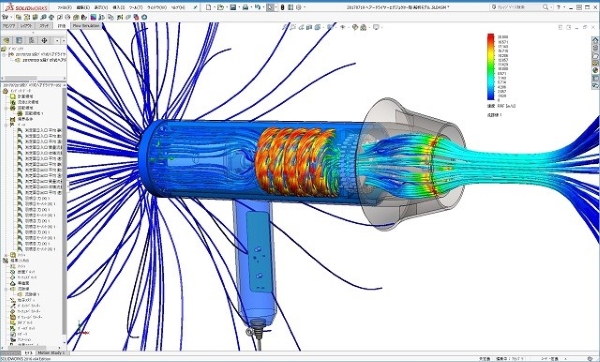This screenshot has width=600, height=362.
Task: Click the Select cursor tool icon
Action: pos(270,7)
